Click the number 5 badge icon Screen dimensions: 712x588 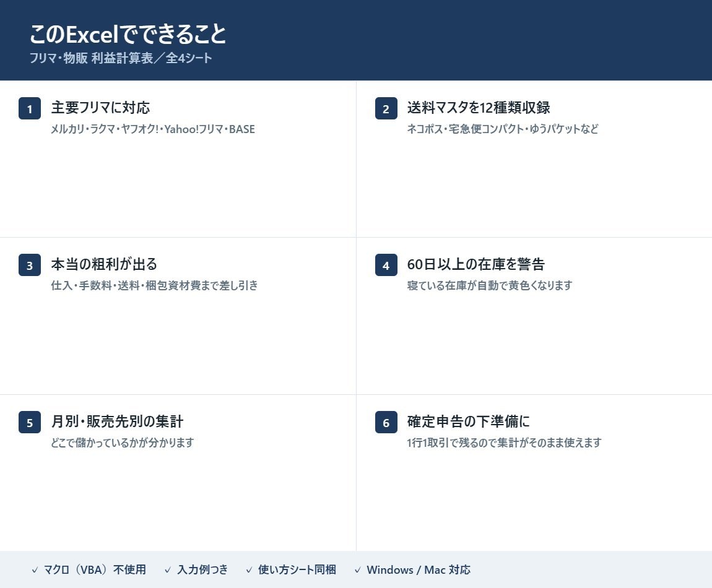coord(30,422)
